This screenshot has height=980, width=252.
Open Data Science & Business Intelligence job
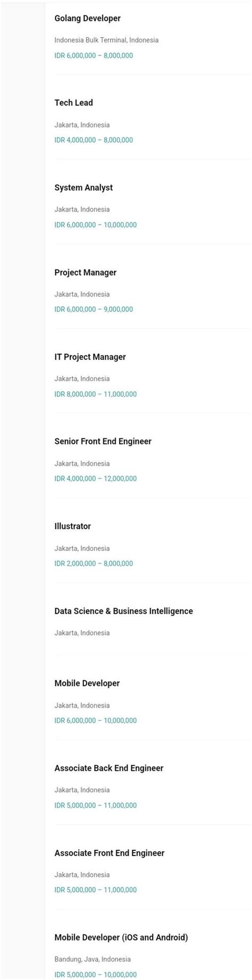pyautogui.click(x=123, y=611)
